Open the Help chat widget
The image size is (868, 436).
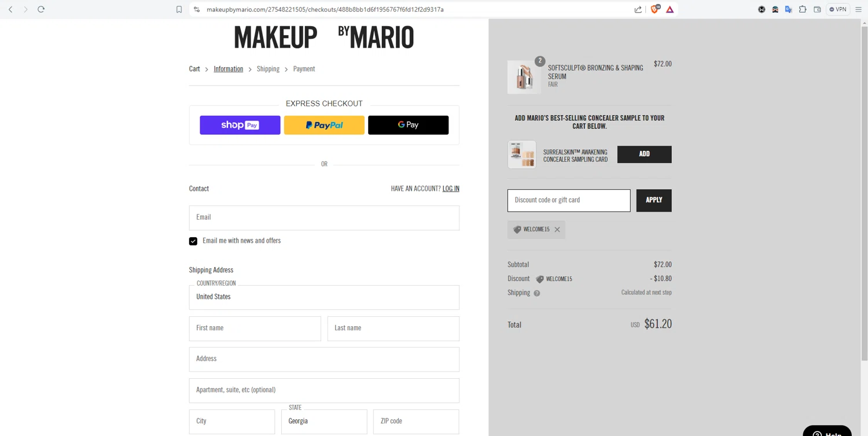point(827,431)
